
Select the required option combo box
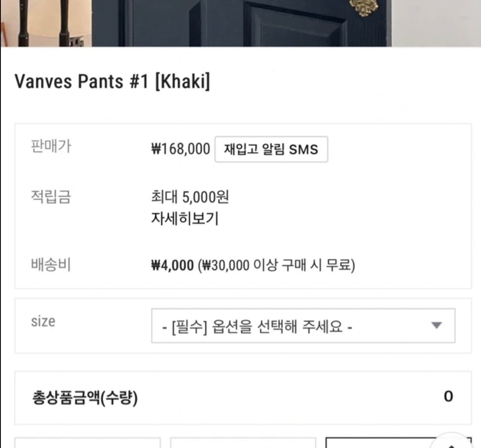point(304,326)
